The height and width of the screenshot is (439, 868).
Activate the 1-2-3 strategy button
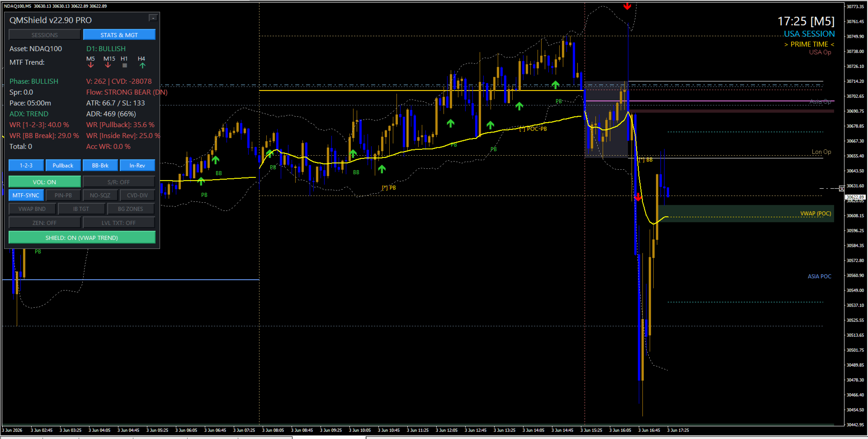26,165
